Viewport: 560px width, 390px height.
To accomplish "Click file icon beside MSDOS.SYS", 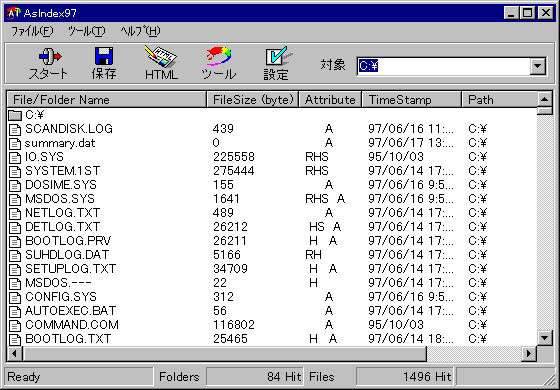I will [15, 199].
